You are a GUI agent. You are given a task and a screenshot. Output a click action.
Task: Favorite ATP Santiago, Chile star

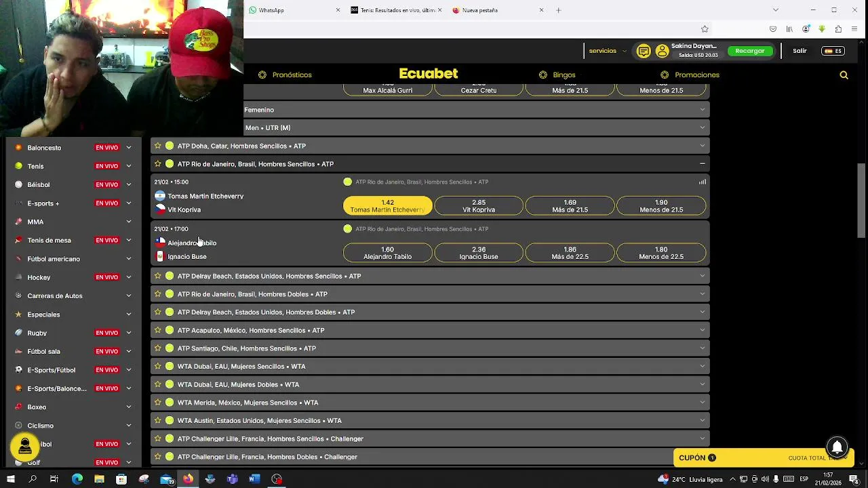pos(157,348)
